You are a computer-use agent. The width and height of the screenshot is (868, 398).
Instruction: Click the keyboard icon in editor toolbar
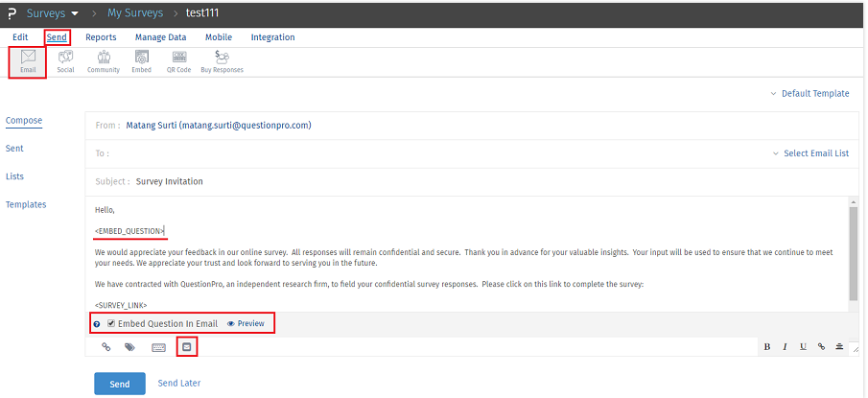coord(158,347)
